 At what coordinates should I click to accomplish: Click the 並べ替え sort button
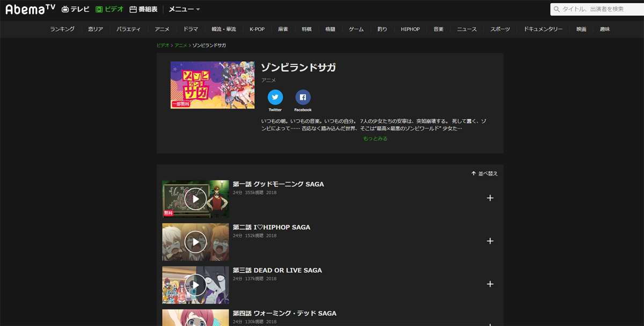pyautogui.click(x=485, y=173)
